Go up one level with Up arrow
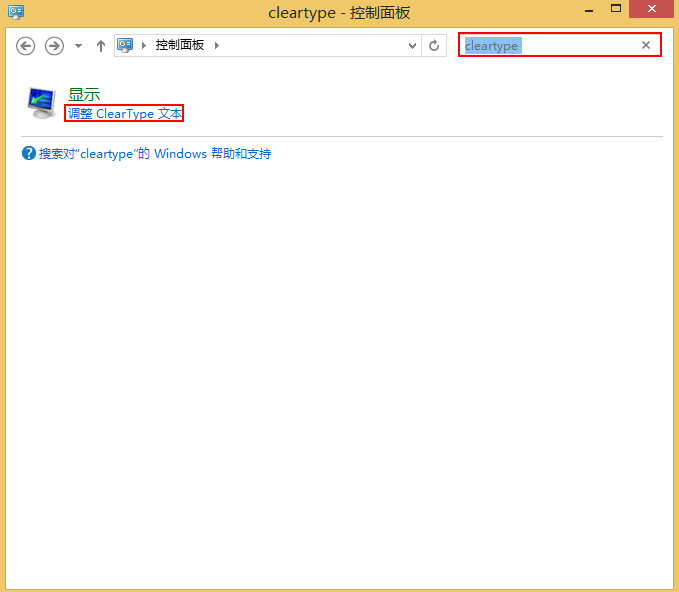 tap(101, 45)
